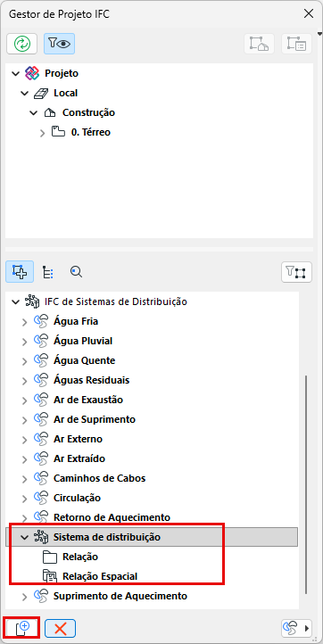Expand the Água Fria system

(24, 322)
